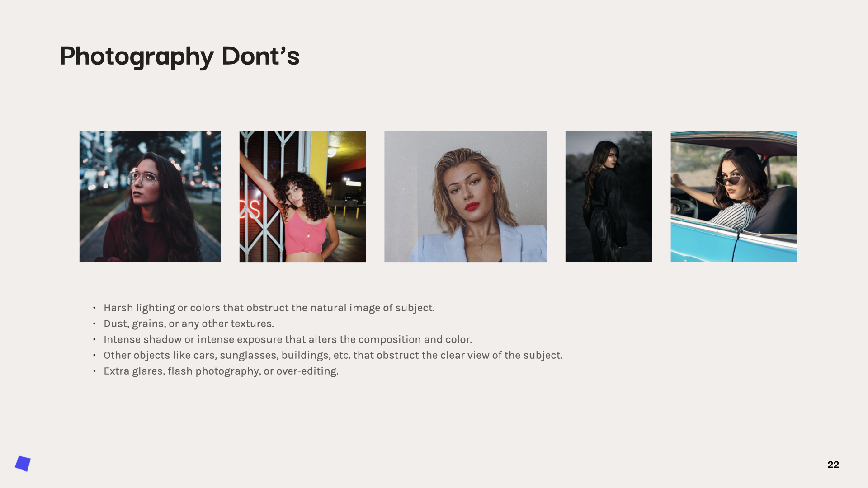
Task: Click the 'Intense shadow' bullet line
Action: (288, 339)
